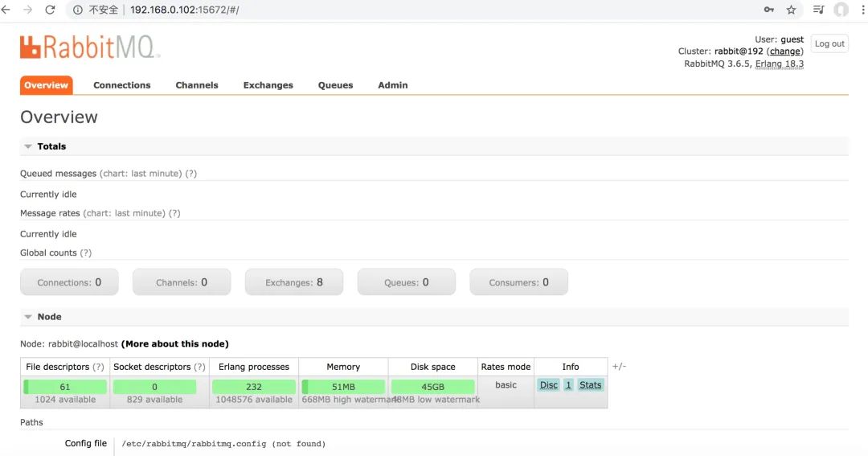The width and height of the screenshot is (868, 456).
Task: Switch to the Connections tab
Action: click(121, 85)
